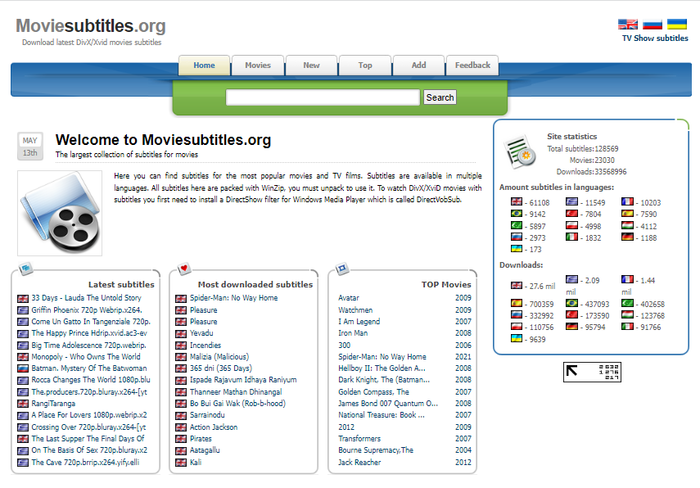Click the Hungarian flag beside 4112
This screenshot has width=700, height=488.
627,225
